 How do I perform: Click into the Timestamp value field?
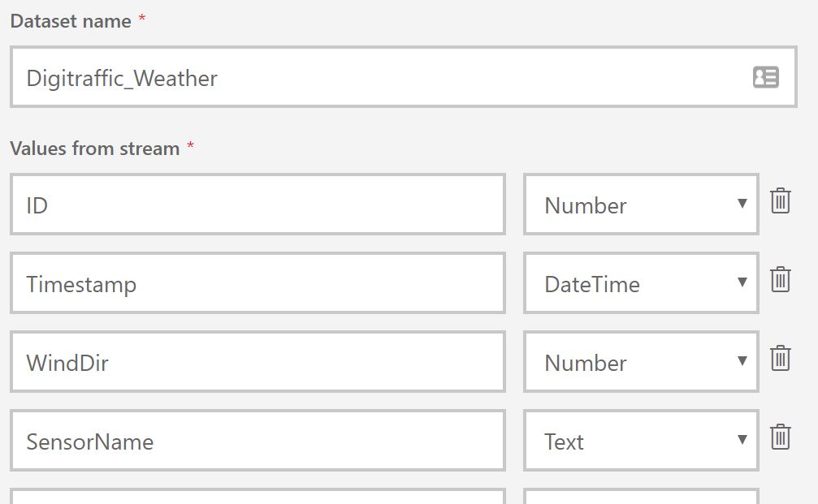point(258,283)
